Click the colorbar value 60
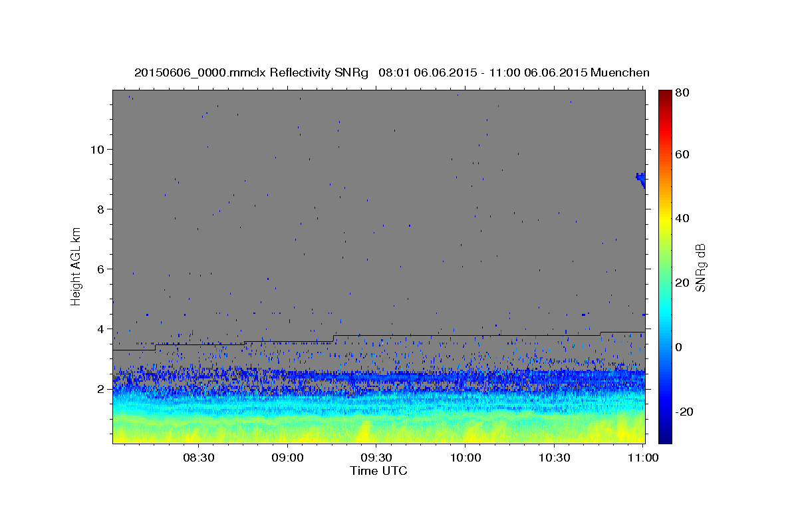 point(682,154)
